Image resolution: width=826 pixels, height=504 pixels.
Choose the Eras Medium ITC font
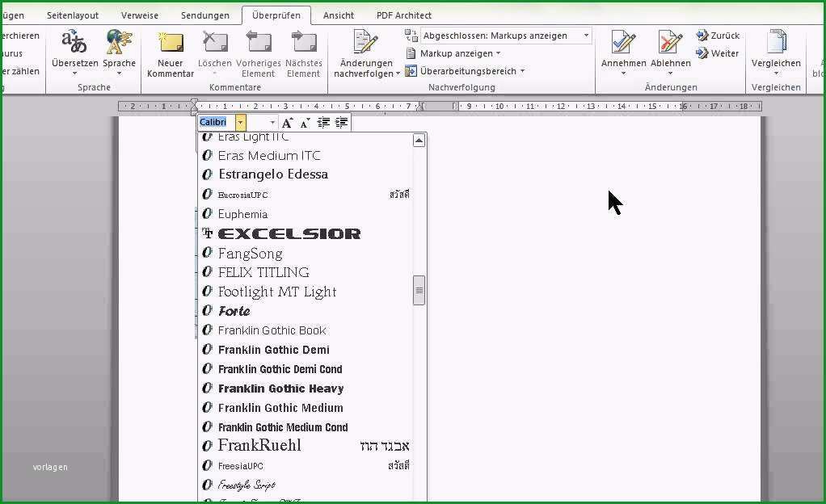pos(306,155)
